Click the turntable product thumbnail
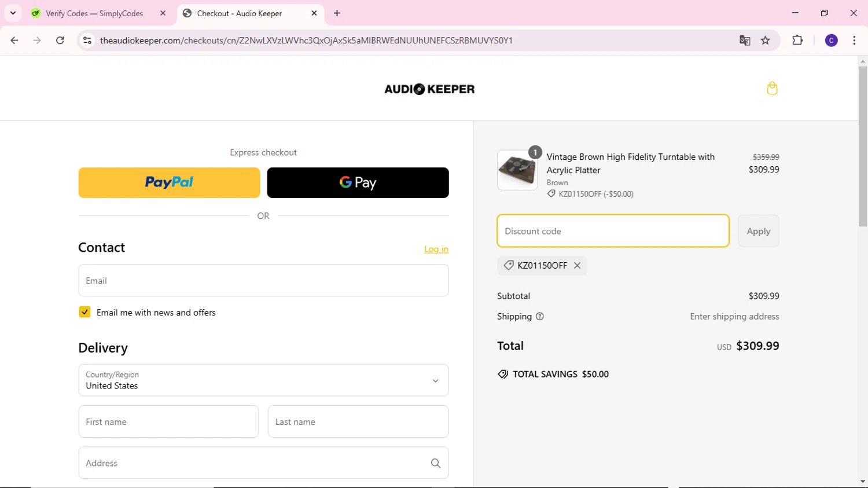868x488 pixels. (x=517, y=170)
